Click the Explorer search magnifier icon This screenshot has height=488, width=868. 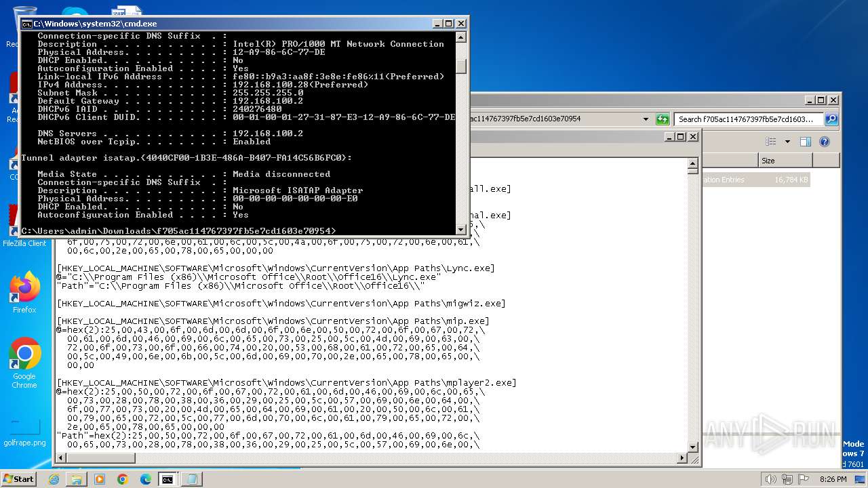coord(831,119)
